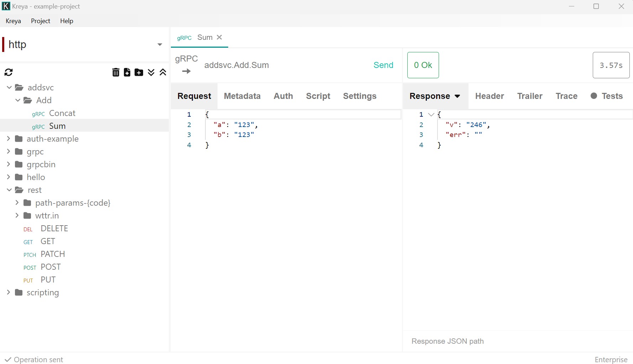Viewport: 633px width, 364px height.
Task: Click the Enterprise link in the status bar
Action: click(x=611, y=359)
